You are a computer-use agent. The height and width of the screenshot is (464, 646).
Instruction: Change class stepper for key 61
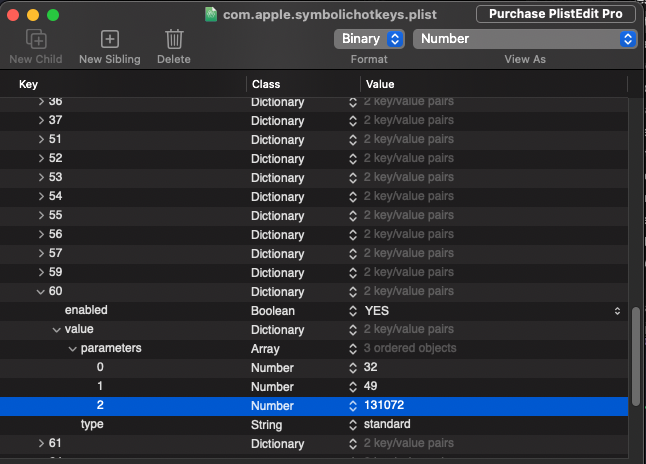353,444
